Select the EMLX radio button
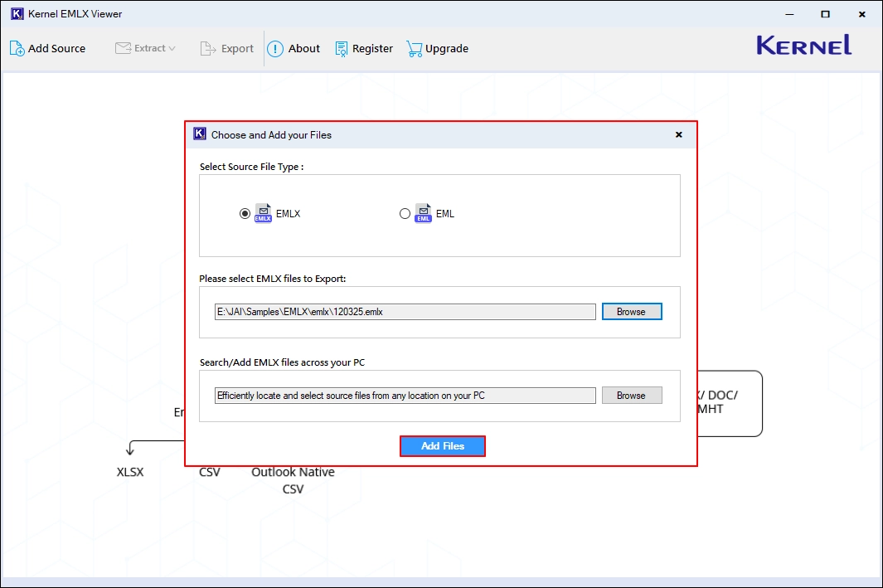The height and width of the screenshot is (588, 883). 245,213
